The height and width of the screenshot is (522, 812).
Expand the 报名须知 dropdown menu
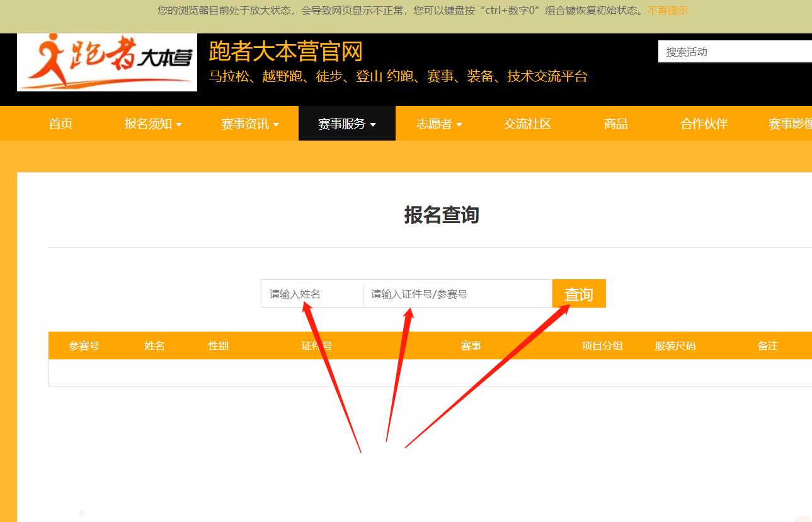[x=153, y=124]
